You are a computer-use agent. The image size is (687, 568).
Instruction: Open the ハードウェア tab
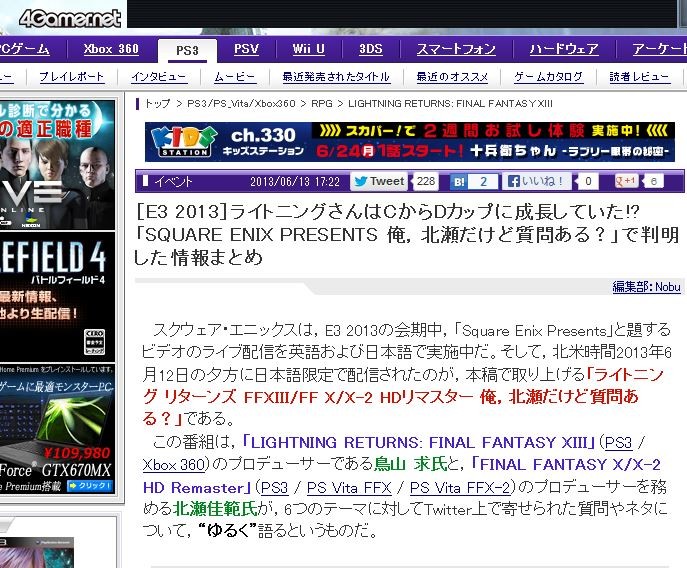(x=563, y=49)
